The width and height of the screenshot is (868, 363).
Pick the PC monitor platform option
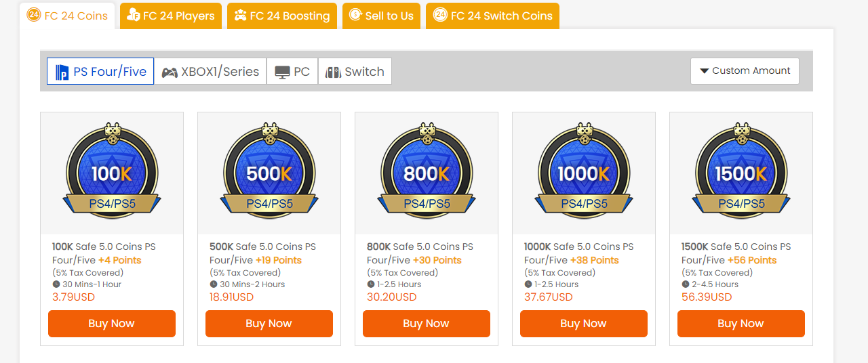pyautogui.click(x=292, y=71)
